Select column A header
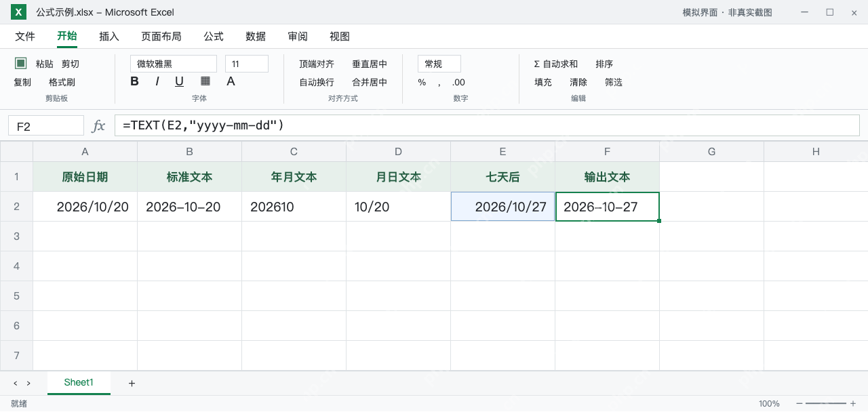The image size is (868, 412). 85,152
